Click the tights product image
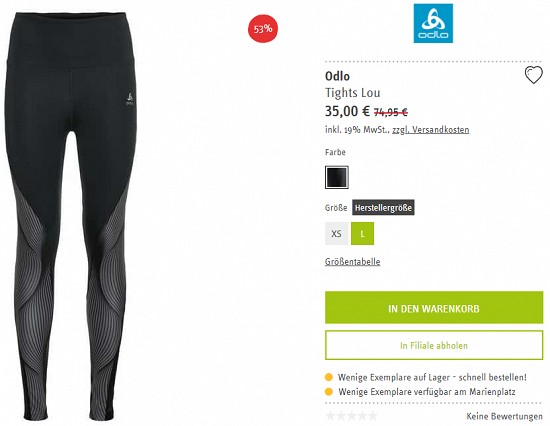The height and width of the screenshot is (426, 550). tap(71, 215)
